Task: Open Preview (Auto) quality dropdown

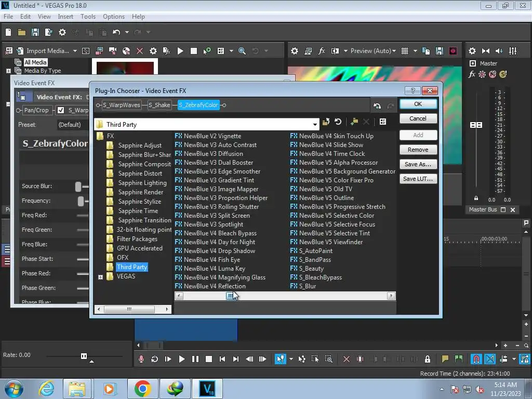Action: (373, 51)
